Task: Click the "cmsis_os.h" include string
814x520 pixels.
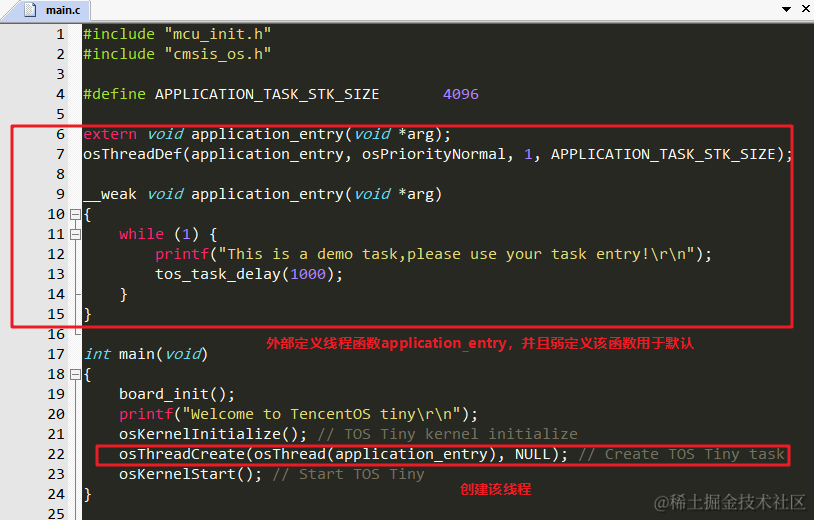Action: 218,54
